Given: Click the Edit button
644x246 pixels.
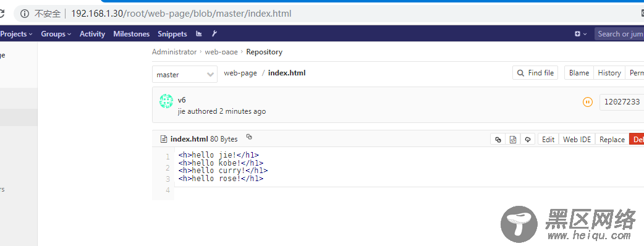Looking at the screenshot, I should [x=548, y=139].
